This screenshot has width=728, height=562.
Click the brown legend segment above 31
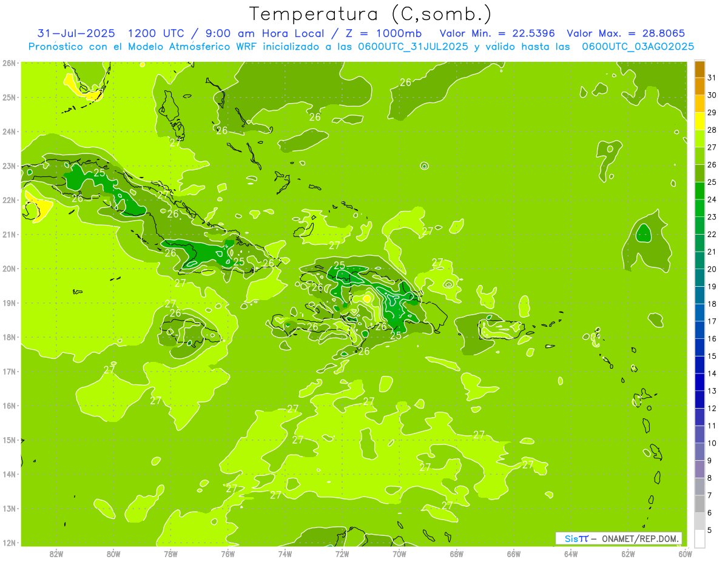click(x=699, y=69)
